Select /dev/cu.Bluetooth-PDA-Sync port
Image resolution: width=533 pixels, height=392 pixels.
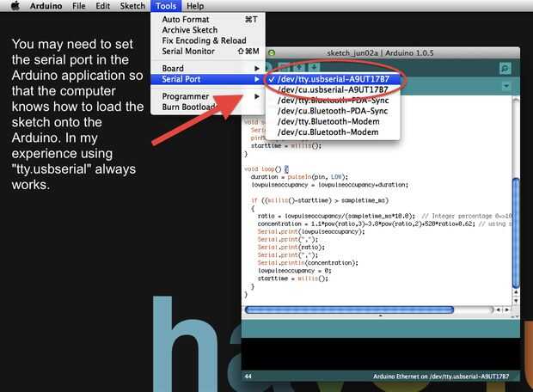(x=333, y=111)
